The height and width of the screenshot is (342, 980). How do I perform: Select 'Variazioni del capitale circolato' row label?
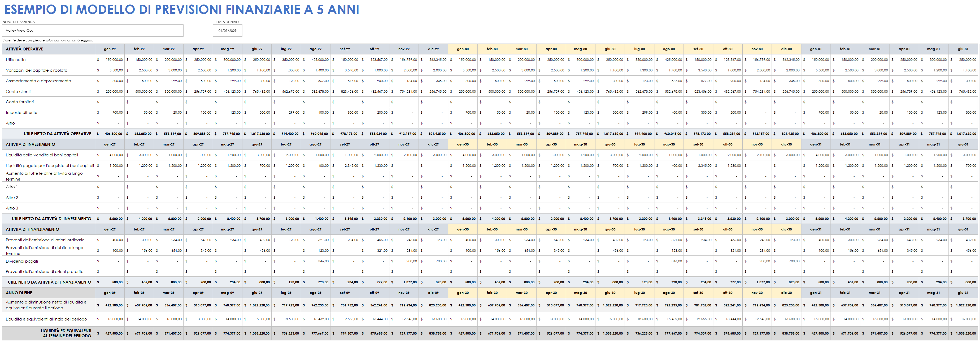click(x=37, y=70)
